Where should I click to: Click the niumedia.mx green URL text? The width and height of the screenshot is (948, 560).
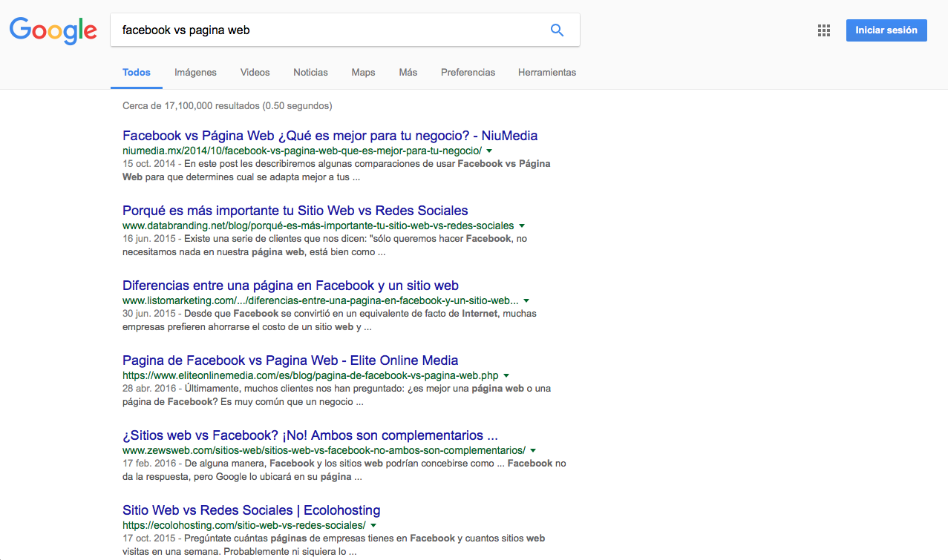pyautogui.click(x=302, y=151)
